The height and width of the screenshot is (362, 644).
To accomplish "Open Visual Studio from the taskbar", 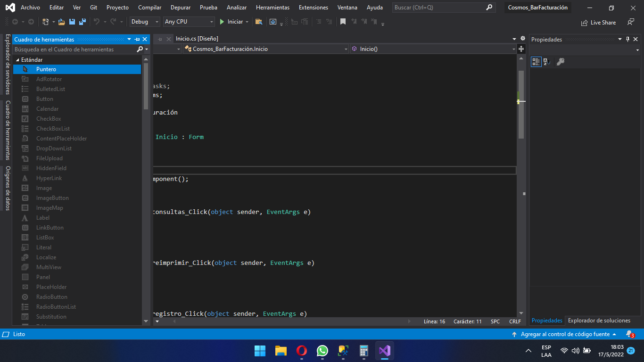I will (384, 351).
